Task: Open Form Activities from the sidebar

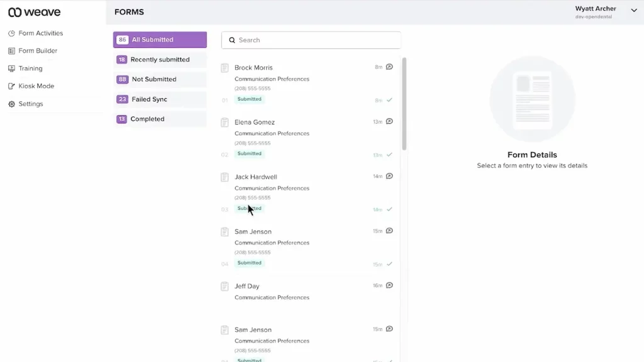Action: pyautogui.click(x=40, y=33)
